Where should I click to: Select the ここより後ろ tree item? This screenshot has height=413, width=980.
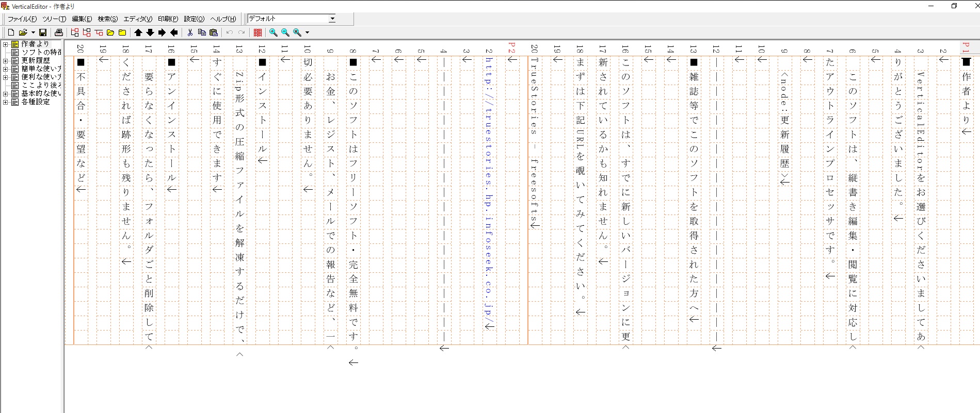pyautogui.click(x=41, y=86)
